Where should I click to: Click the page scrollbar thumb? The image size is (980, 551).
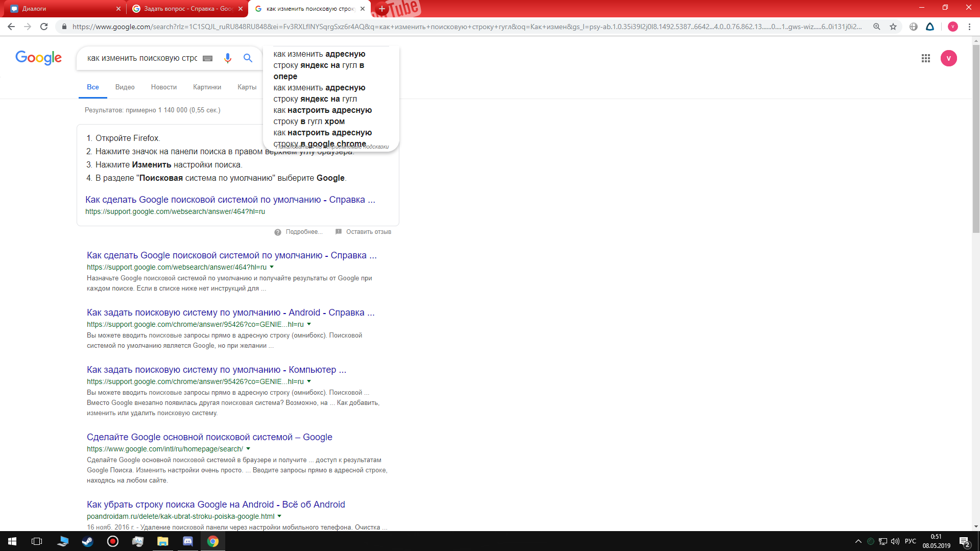[x=976, y=138]
